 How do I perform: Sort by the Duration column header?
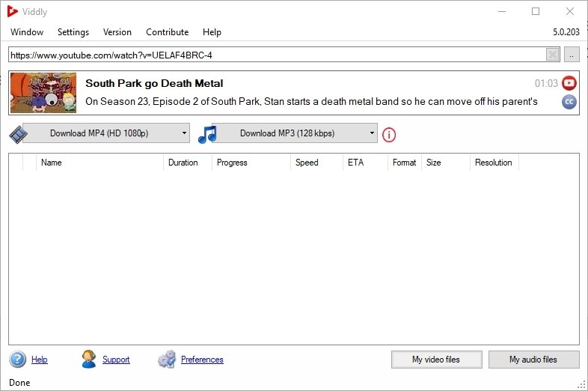188,163
